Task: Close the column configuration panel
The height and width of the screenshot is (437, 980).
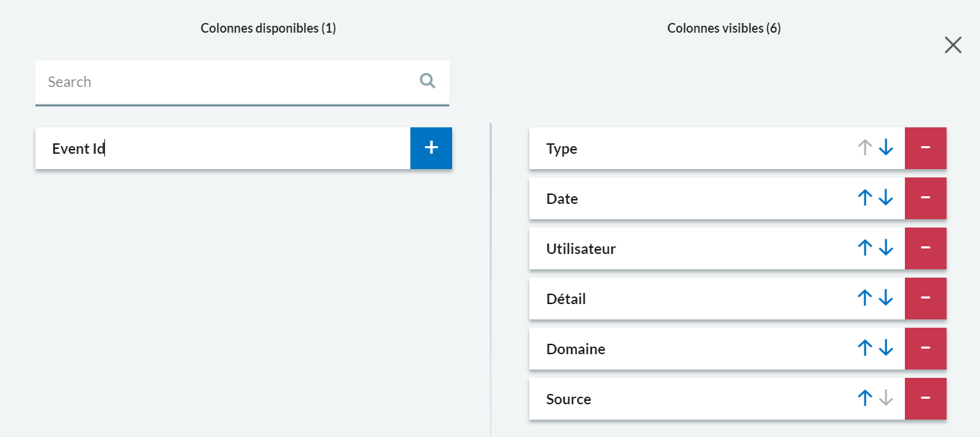Action: (x=953, y=45)
